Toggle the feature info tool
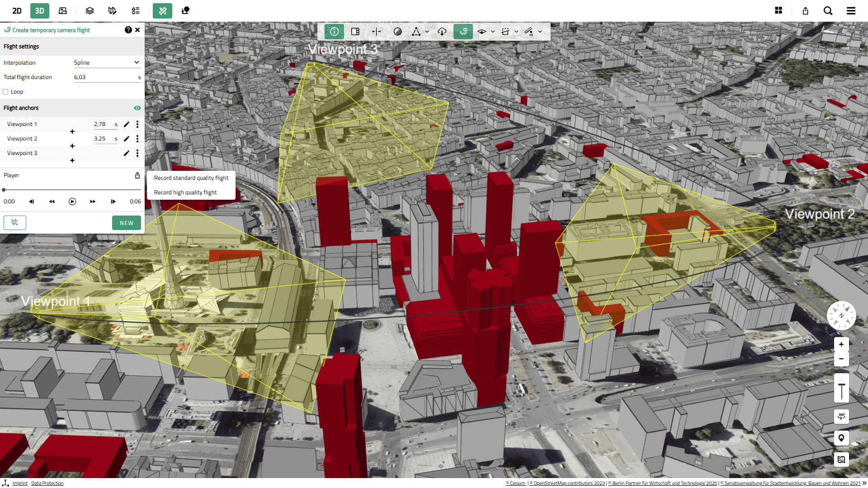The width and height of the screenshot is (868, 488). [x=335, y=32]
